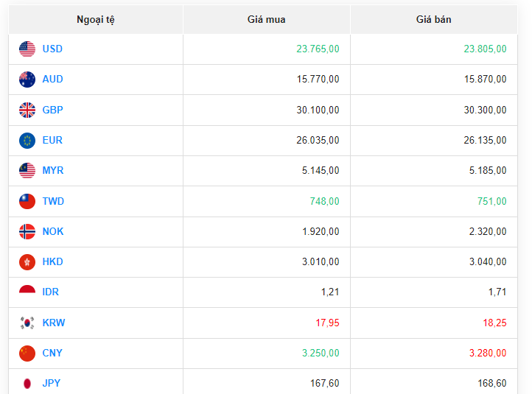The width and height of the screenshot is (532, 394).
Task: Click the KRW currency link
Action: click(x=53, y=323)
